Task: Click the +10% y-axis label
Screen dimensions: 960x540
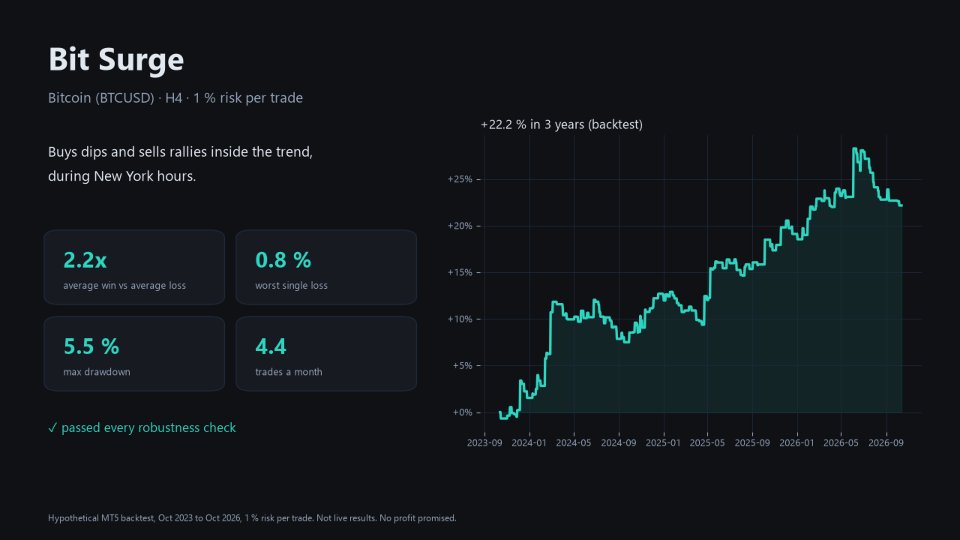Action: [x=460, y=319]
